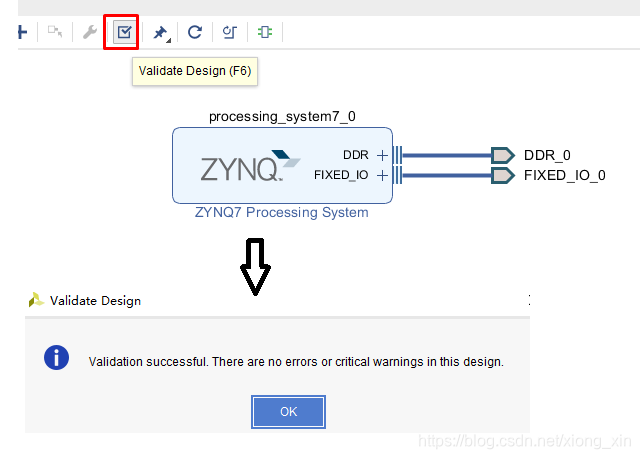
Task: Click the Validation successful message text
Action: (x=296, y=362)
